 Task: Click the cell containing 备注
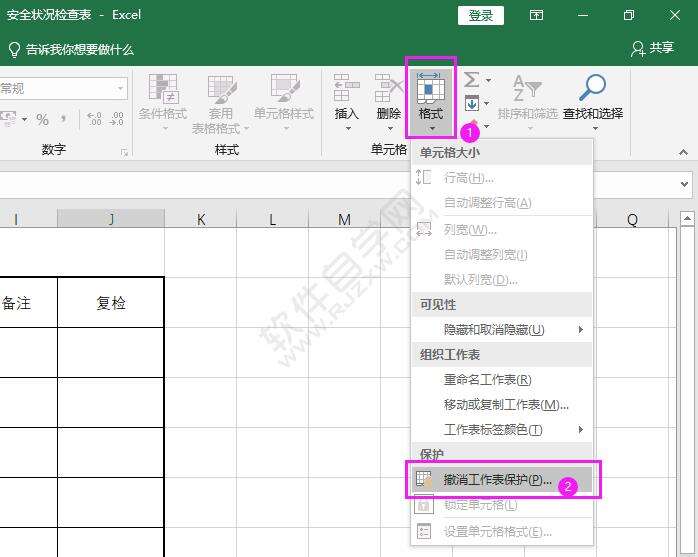click(x=28, y=302)
